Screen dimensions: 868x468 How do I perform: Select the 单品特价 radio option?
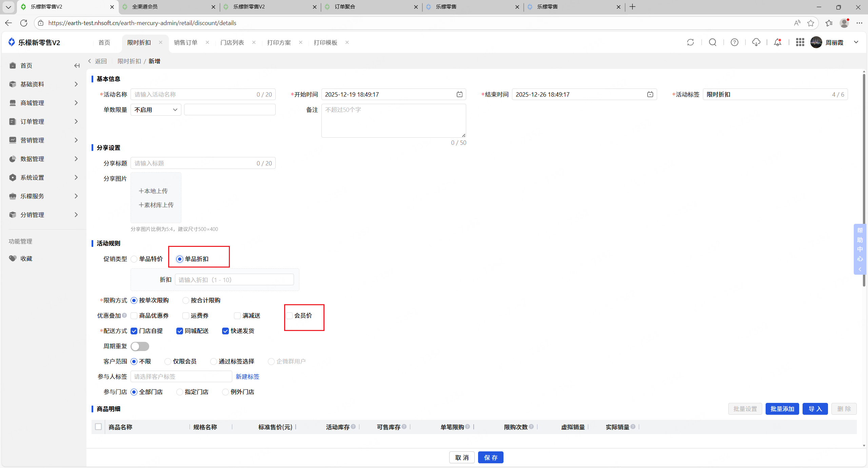(x=134, y=259)
